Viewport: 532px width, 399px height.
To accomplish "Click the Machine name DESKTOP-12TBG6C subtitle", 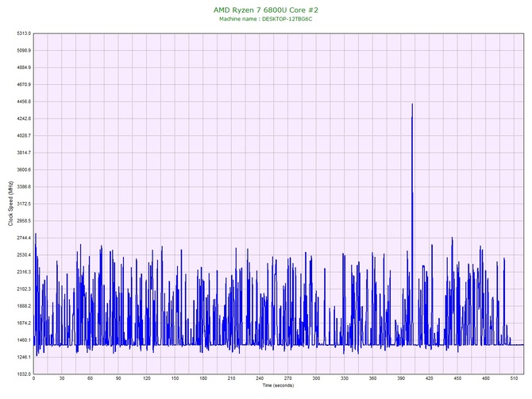I will (x=266, y=19).
